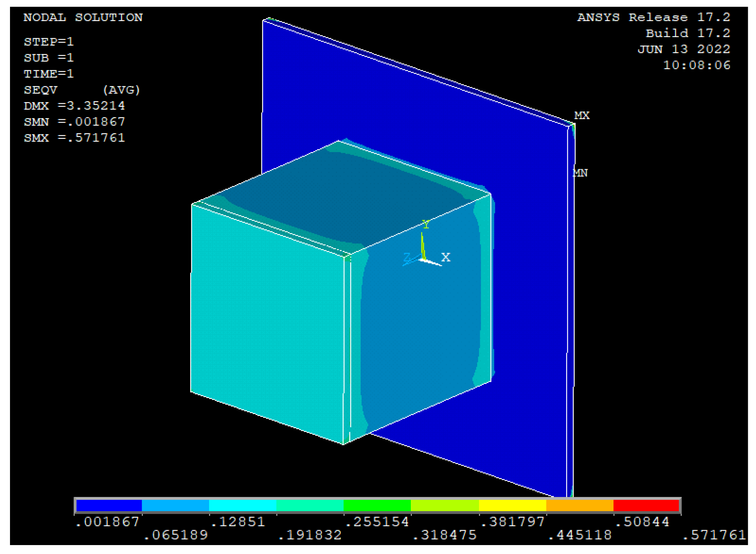
Task: Click the MN minimum stress marker
Action: coord(580,173)
